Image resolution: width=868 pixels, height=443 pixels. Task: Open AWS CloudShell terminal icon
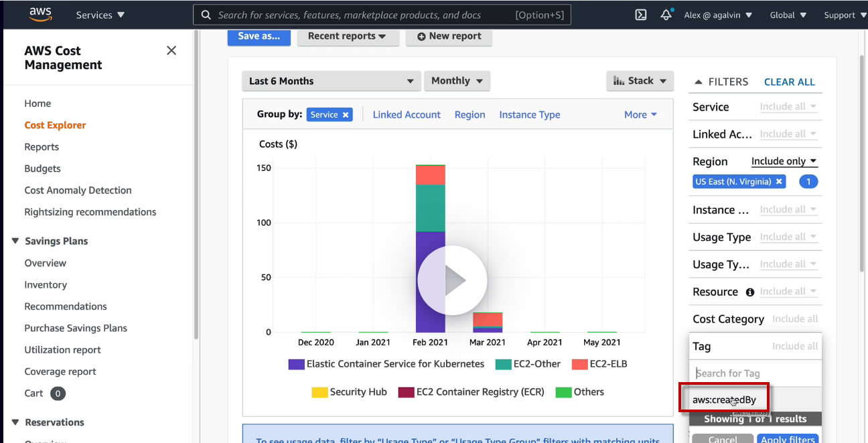641,15
